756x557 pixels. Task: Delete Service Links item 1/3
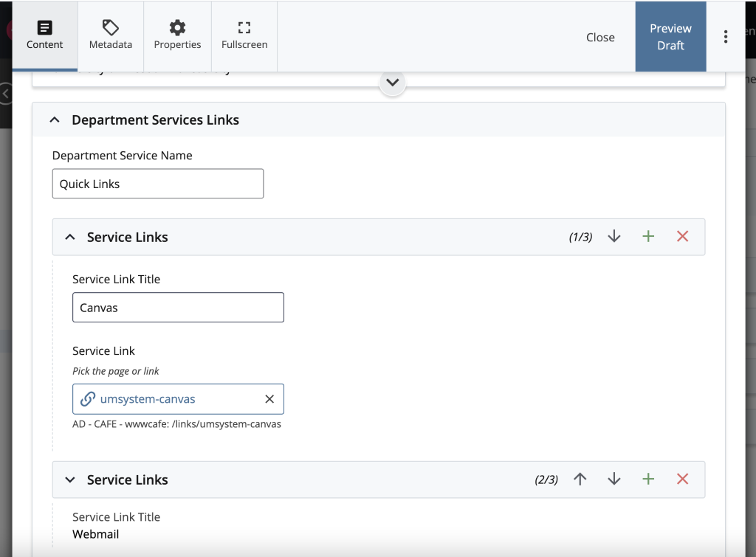[x=683, y=237]
